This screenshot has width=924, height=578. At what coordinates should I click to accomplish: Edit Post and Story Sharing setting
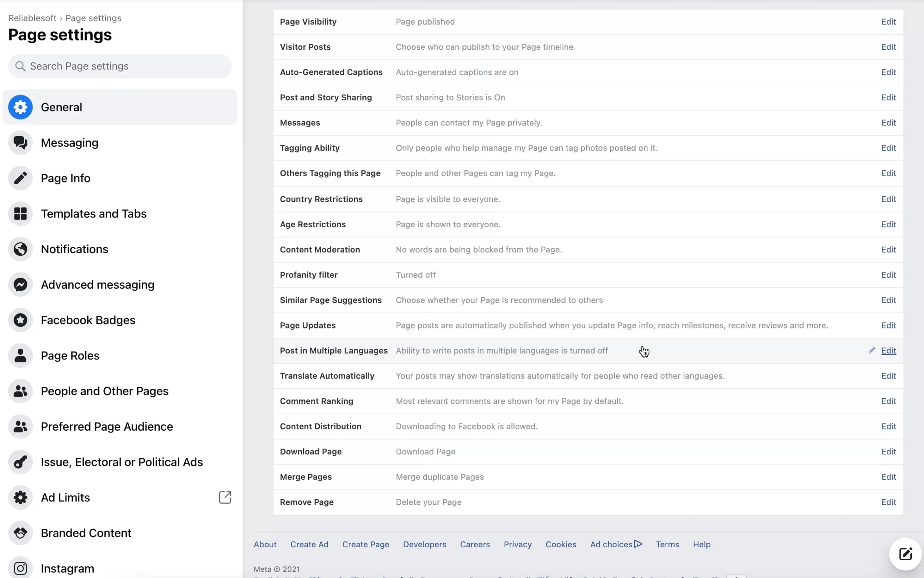click(x=889, y=98)
